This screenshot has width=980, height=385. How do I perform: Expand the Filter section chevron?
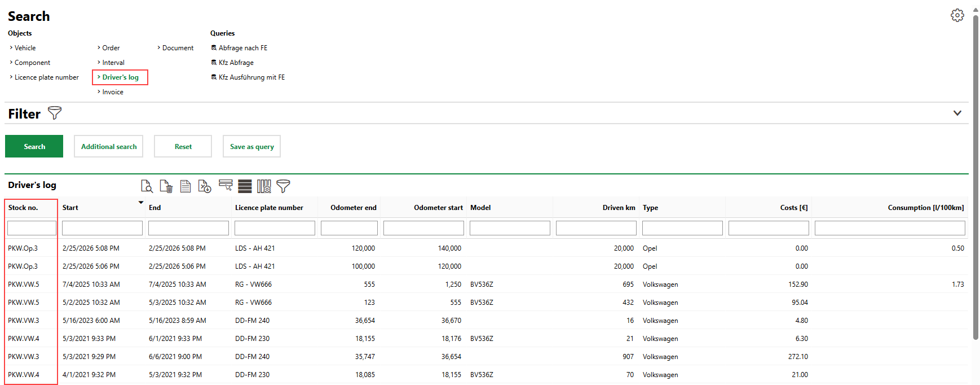pyautogui.click(x=957, y=113)
